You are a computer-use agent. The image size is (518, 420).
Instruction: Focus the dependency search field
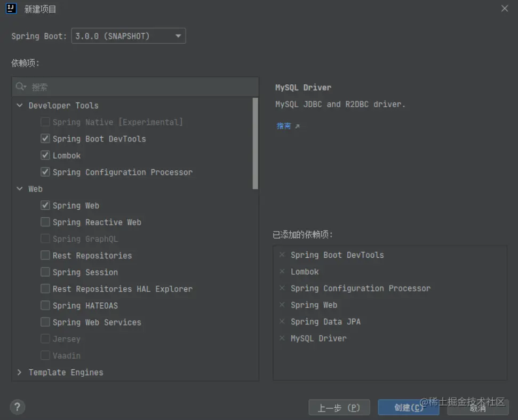(x=136, y=87)
